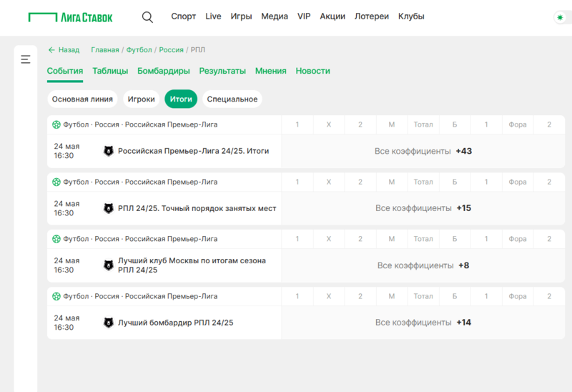The width and height of the screenshot is (572, 392).
Task: Click football icon in last event header
Action: coord(56,296)
